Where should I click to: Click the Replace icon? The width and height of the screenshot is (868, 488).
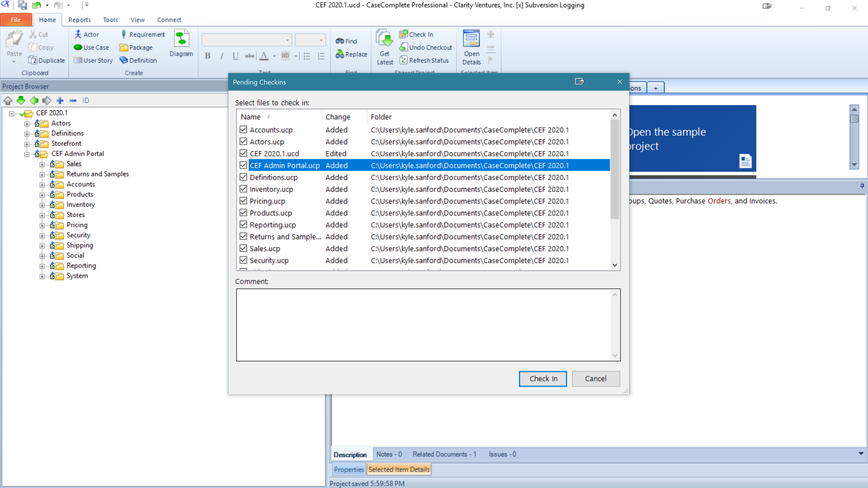[340, 54]
